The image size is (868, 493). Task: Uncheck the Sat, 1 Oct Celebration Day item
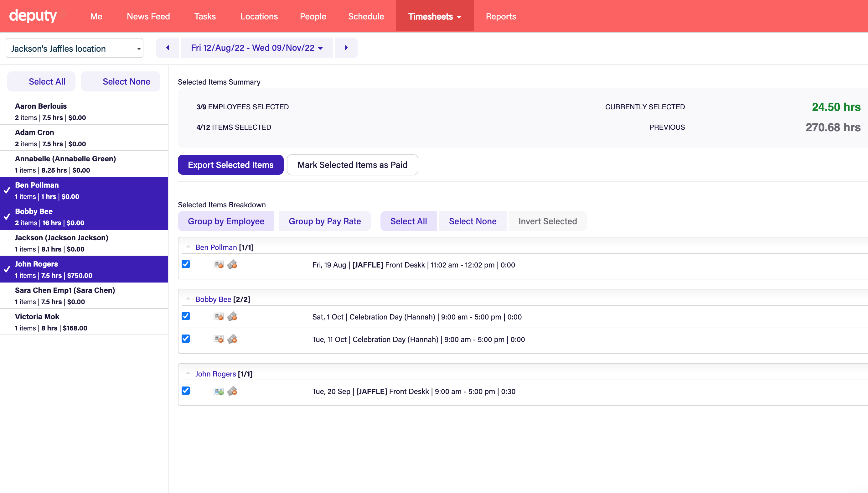[x=186, y=316]
